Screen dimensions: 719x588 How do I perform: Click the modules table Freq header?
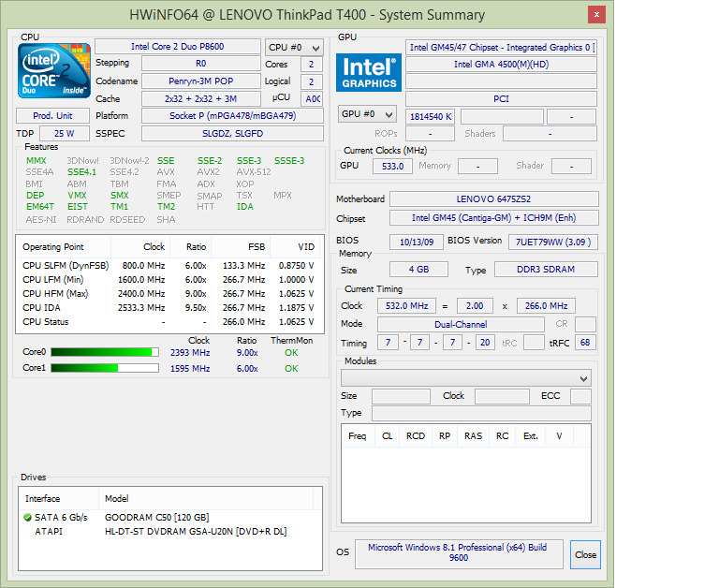pos(358,435)
